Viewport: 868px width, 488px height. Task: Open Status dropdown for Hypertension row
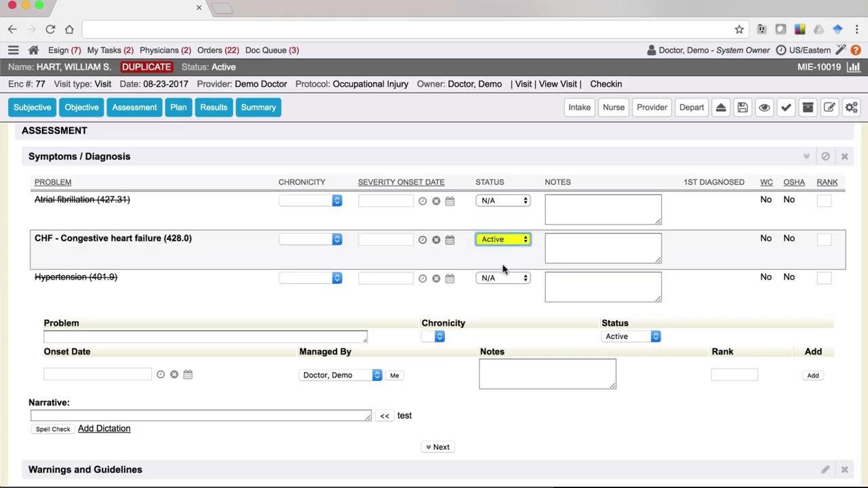click(503, 278)
